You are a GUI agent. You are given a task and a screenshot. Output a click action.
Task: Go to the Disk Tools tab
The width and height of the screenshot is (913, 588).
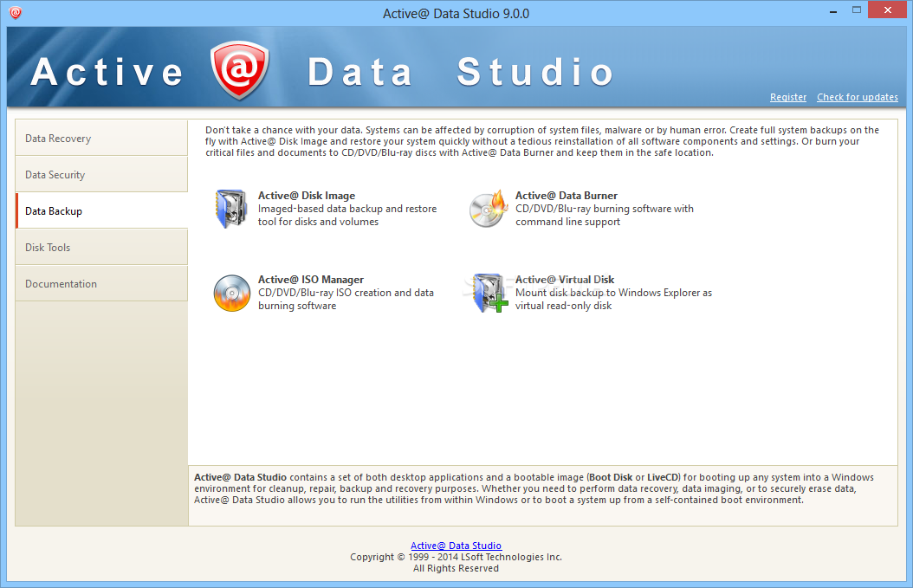[101, 248]
